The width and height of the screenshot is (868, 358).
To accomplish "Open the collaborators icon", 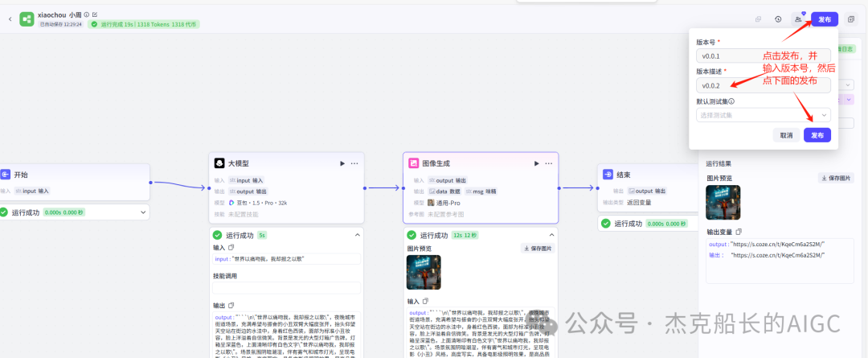I will pyautogui.click(x=798, y=19).
